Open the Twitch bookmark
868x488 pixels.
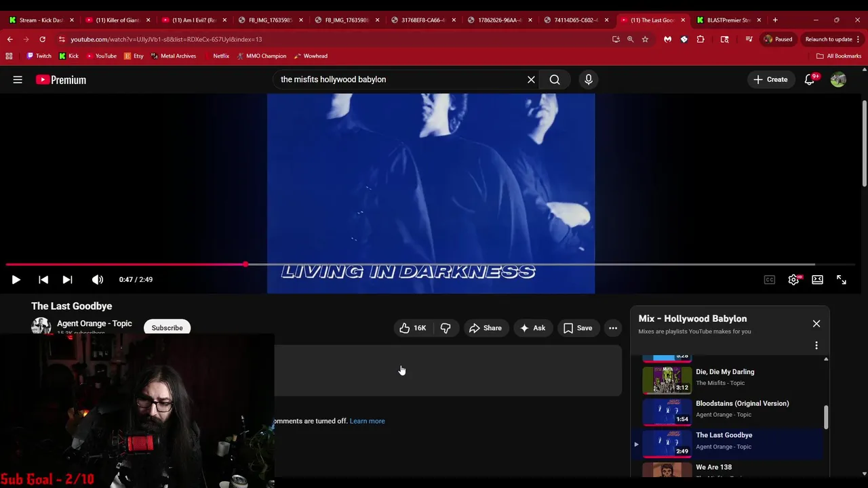38,56
